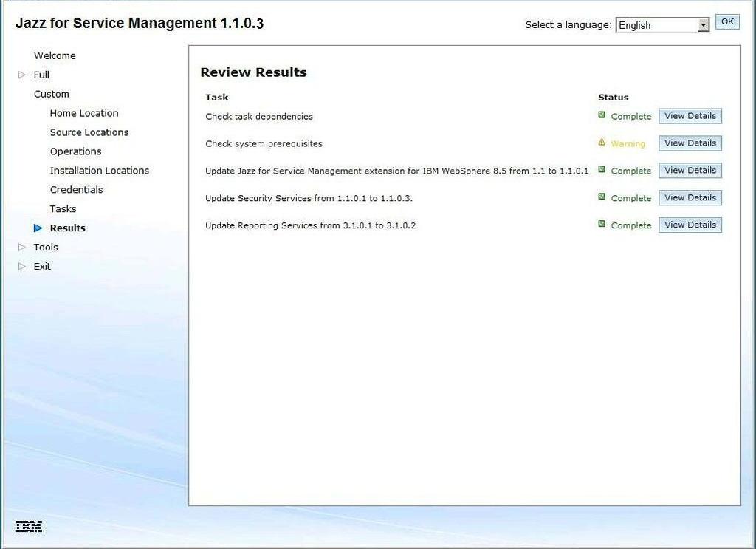Click the "Check task dependencies" task text
The width and height of the screenshot is (756, 549).
tap(259, 116)
